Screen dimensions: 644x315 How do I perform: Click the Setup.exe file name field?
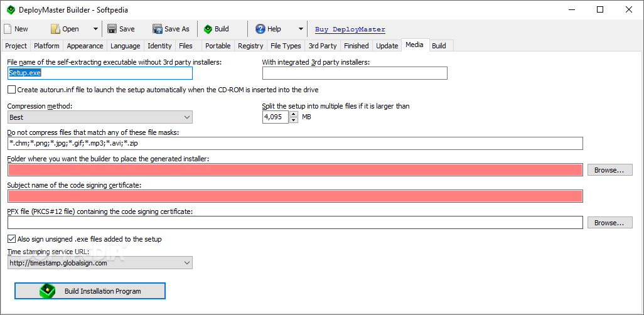100,73
